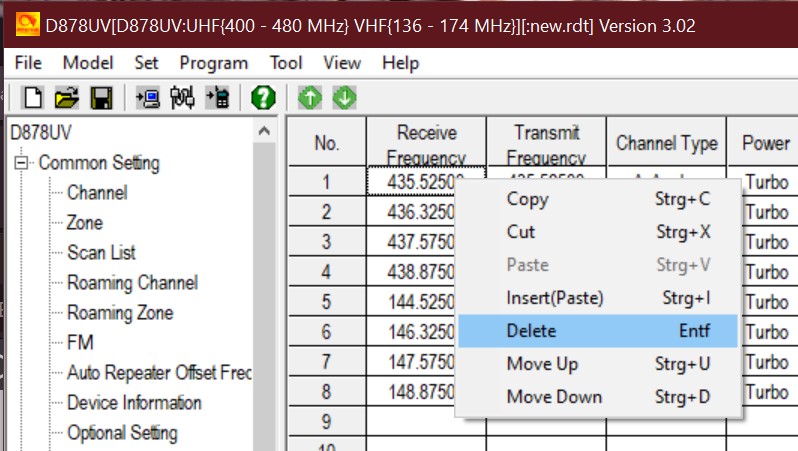Click the No. column header
798x451 pixels.
coord(327,143)
